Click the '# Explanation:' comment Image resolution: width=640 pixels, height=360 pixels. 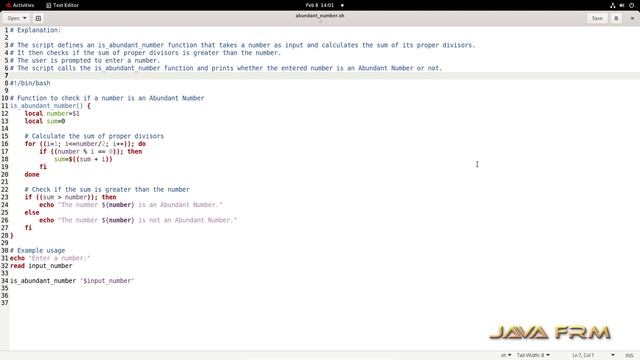point(35,30)
